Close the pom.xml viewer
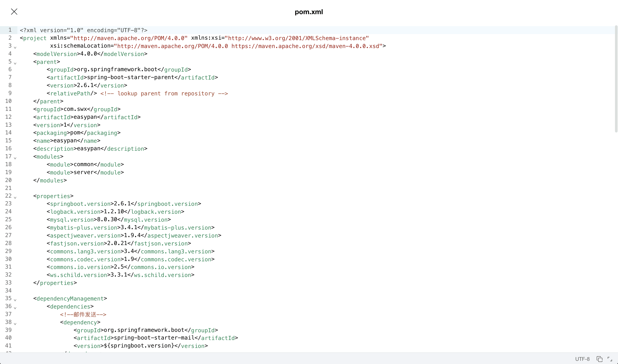This screenshot has height=364, width=618. coord(14,12)
